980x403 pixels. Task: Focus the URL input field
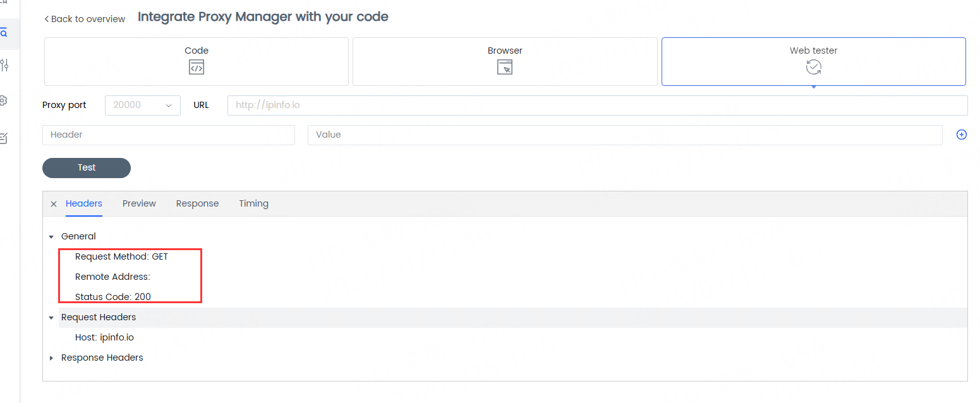point(597,105)
